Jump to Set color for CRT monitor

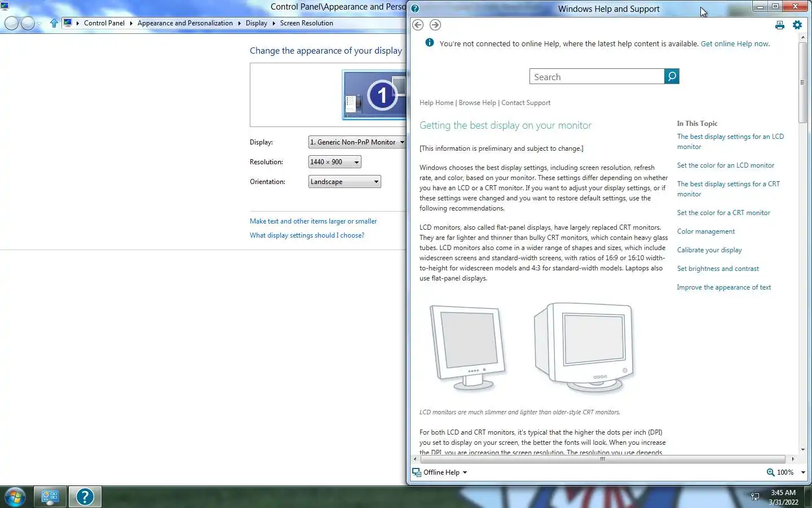click(x=723, y=213)
